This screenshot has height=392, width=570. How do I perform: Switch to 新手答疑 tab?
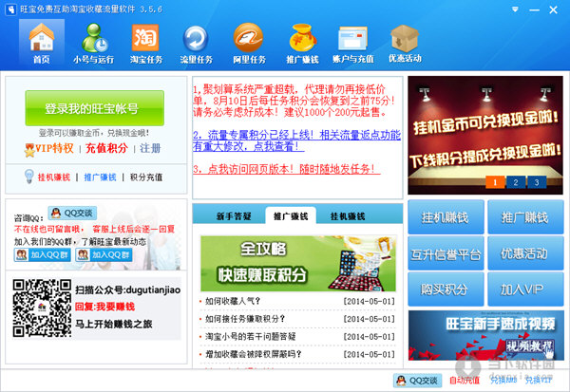(x=234, y=216)
